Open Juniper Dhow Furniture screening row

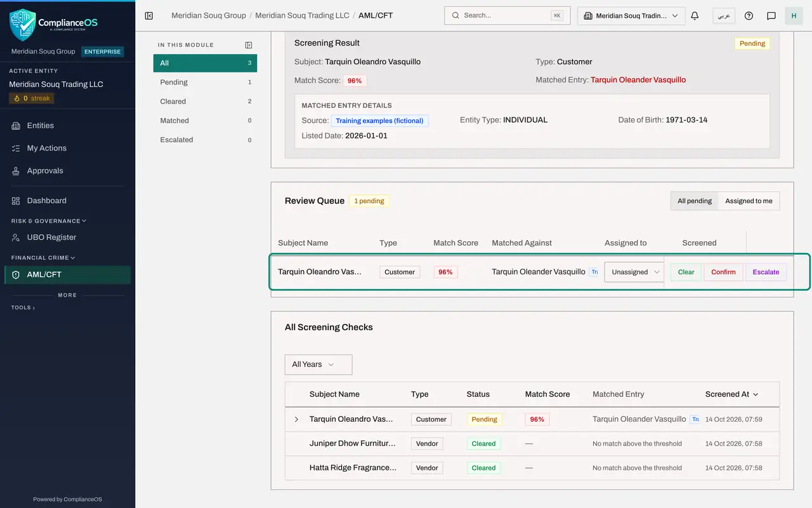tap(532, 444)
